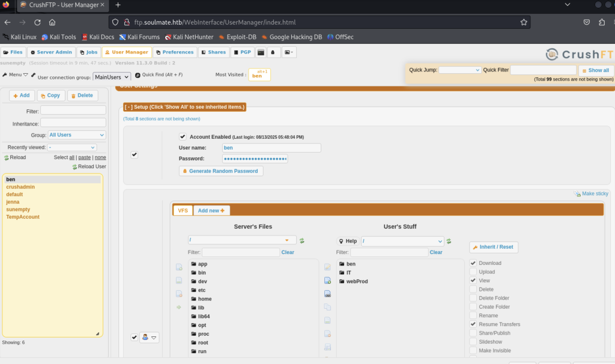Open the Quick Jump dropdown
Image resolution: width=615 pixels, height=364 pixels.
[459, 70]
